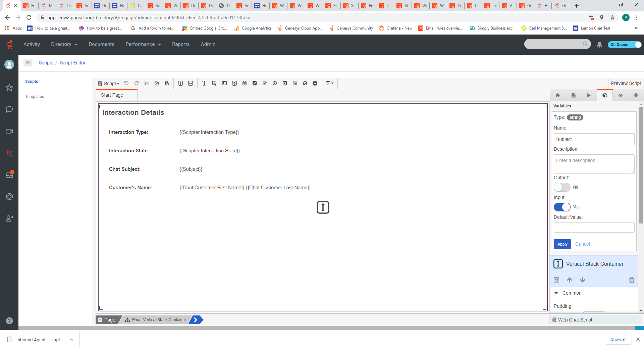The image size is (644, 349).
Task: Paste a component using the paste icon
Action: 167,83
